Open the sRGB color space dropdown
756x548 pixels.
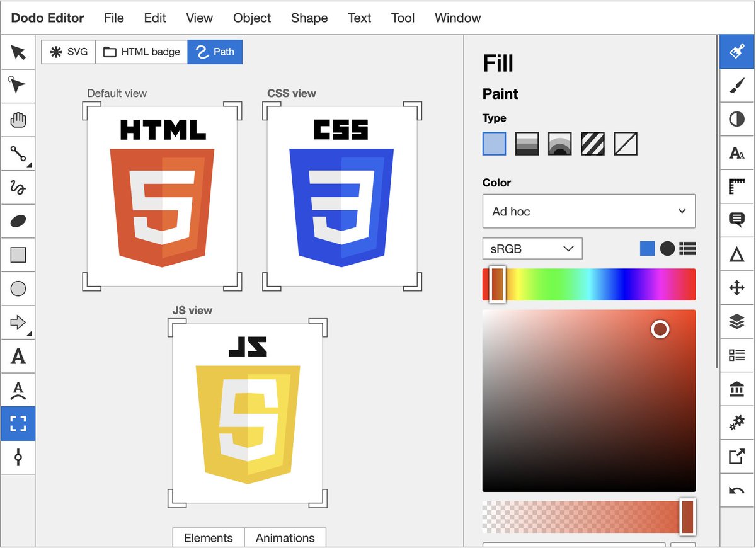(532, 249)
